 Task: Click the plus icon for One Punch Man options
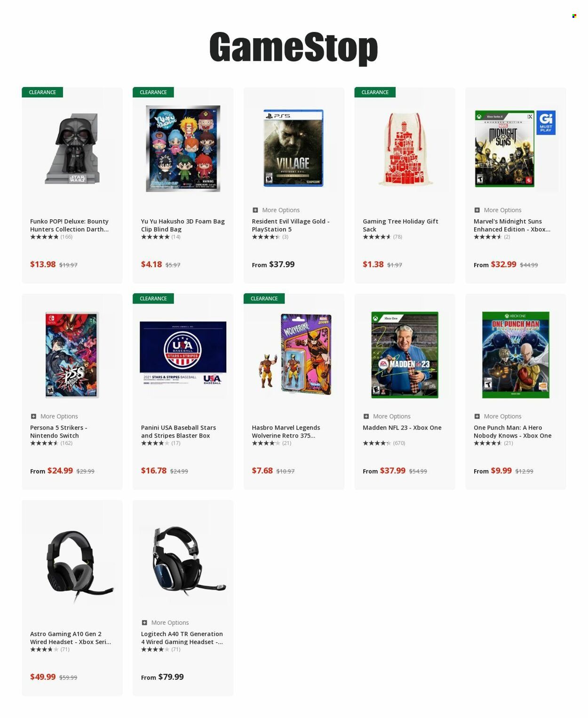click(x=477, y=416)
